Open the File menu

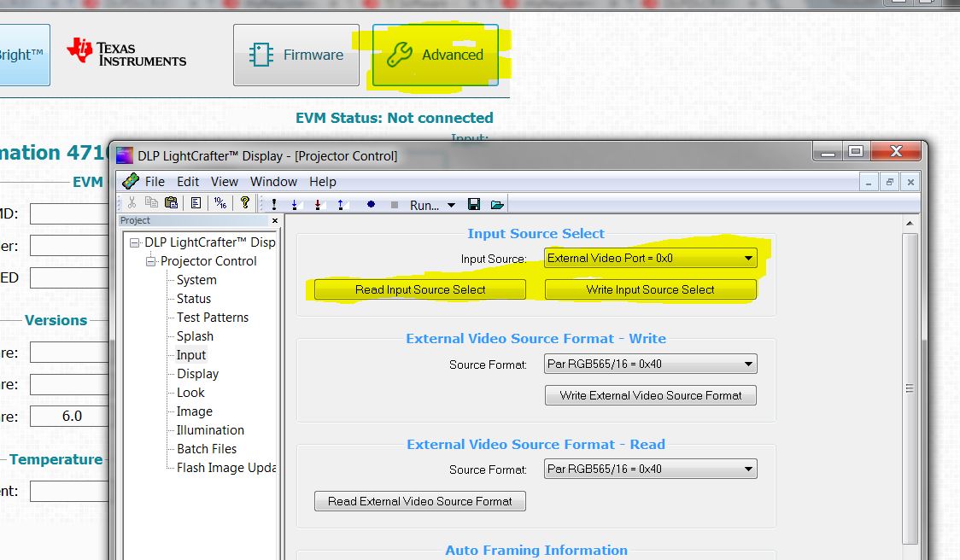point(155,182)
